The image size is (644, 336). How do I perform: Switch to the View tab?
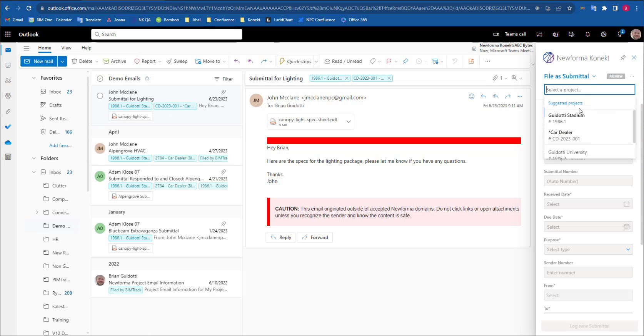click(66, 48)
